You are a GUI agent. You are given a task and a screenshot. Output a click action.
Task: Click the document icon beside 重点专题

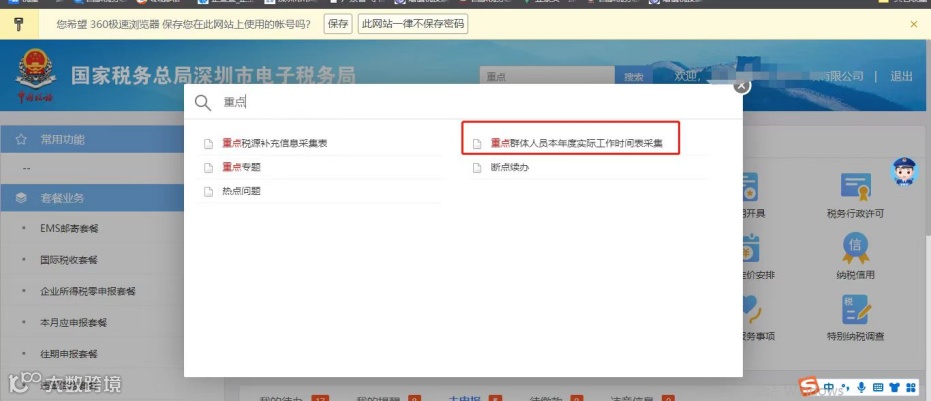pyautogui.click(x=208, y=168)
